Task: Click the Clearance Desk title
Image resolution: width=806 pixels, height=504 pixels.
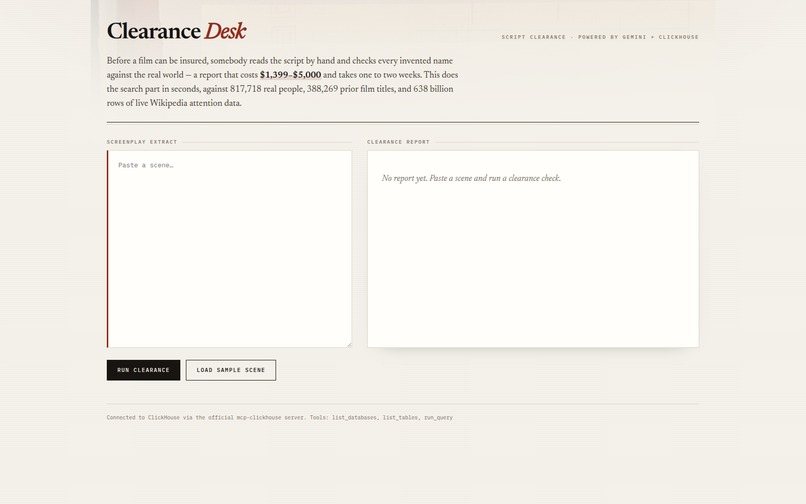Action: click(176, 31)
